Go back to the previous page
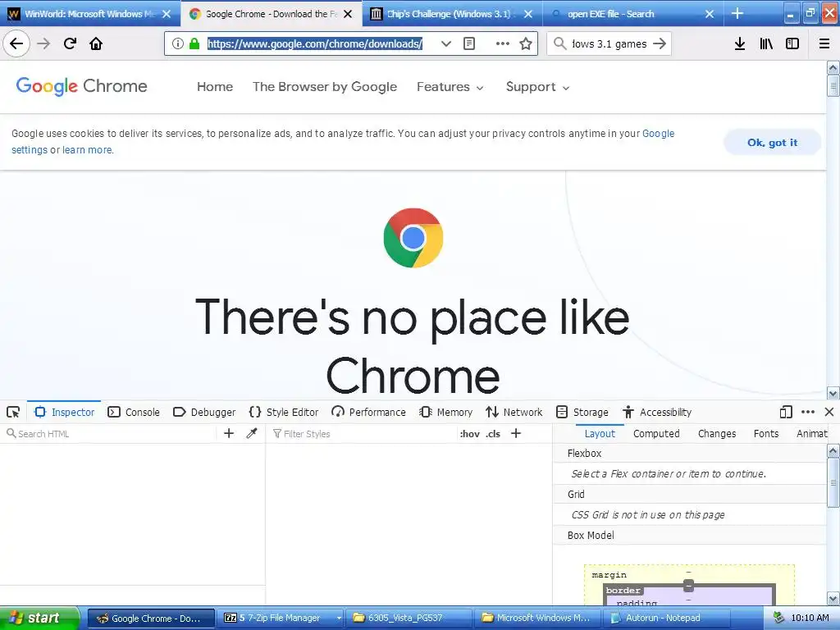840x630 pixels. pos(16,43)
